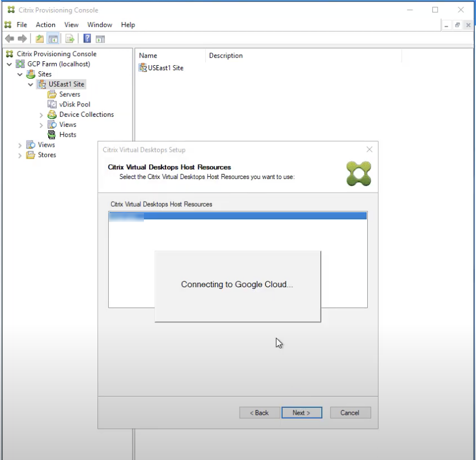Open the Action menu

pyautogui.click(x=45, y=24)
